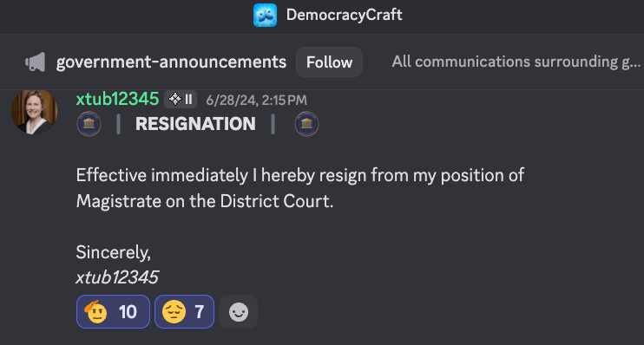Click the italic xtub12345 signature

pos(117,277)
